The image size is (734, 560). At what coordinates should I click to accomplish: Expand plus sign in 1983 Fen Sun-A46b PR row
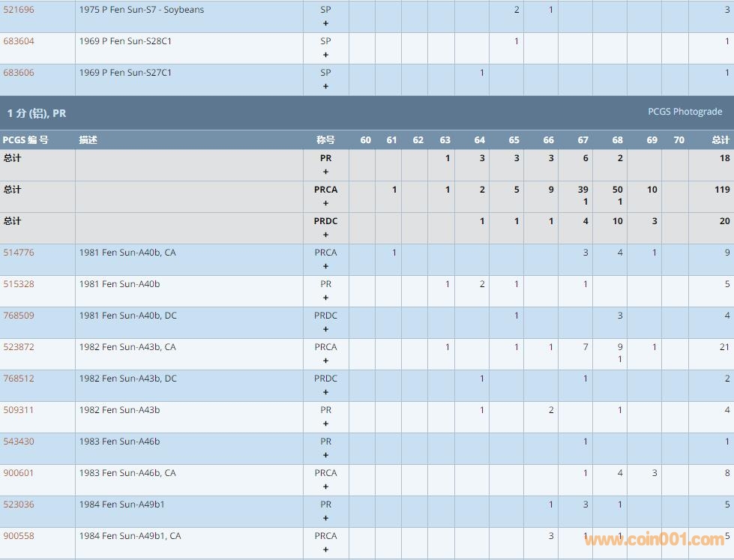[325, 455]
